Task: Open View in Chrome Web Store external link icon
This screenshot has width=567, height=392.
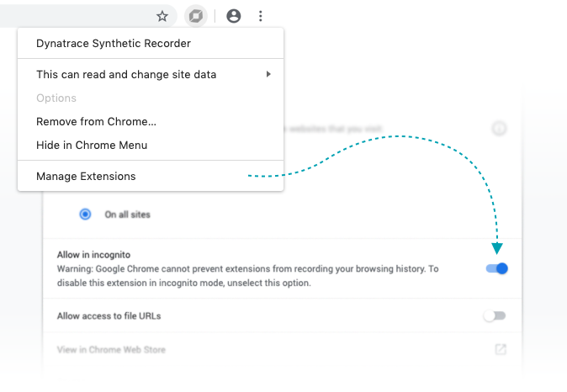Action: tap(501, 349)
